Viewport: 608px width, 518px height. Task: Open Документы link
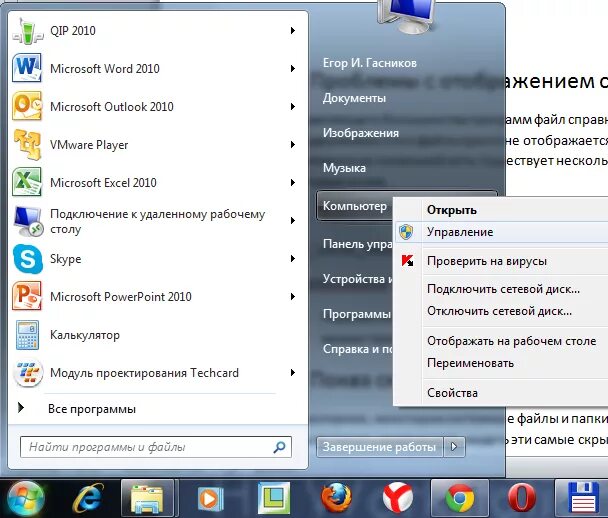(x=354, y=98)
